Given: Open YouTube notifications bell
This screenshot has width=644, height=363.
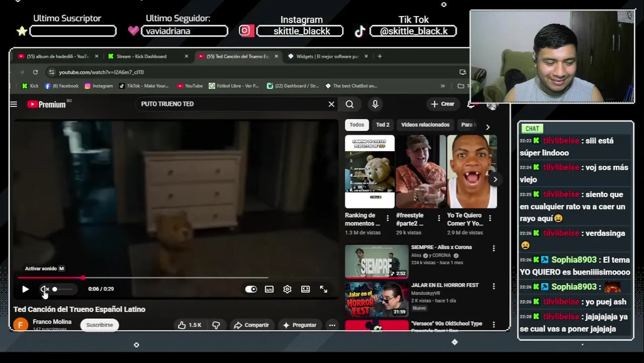Looking at the screenshot, I should (471, 104).
